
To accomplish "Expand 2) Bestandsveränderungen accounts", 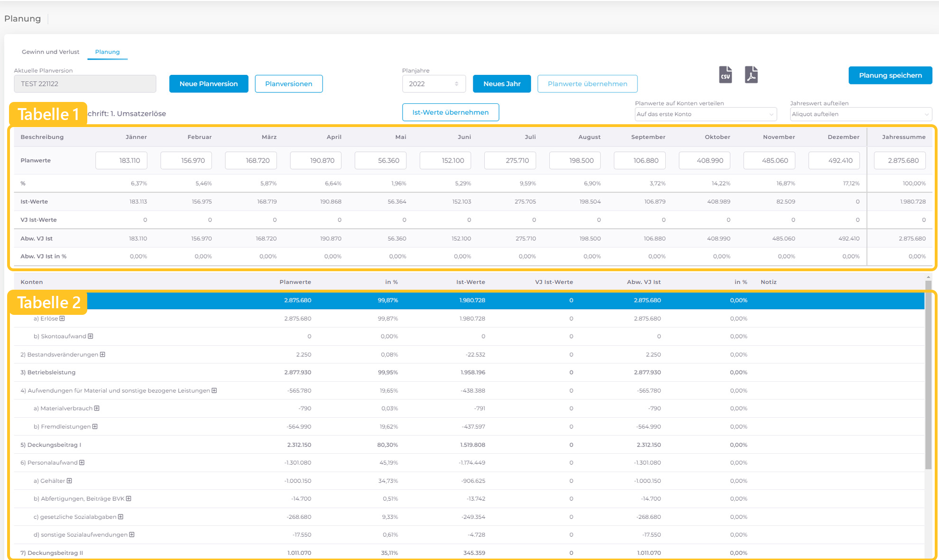I will (102, 355).
